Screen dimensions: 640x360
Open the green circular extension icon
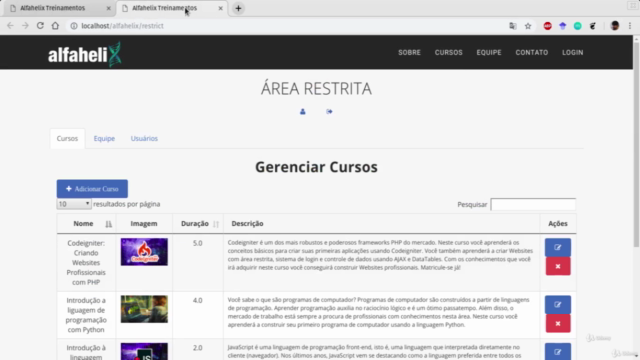(x=578, y=26)
